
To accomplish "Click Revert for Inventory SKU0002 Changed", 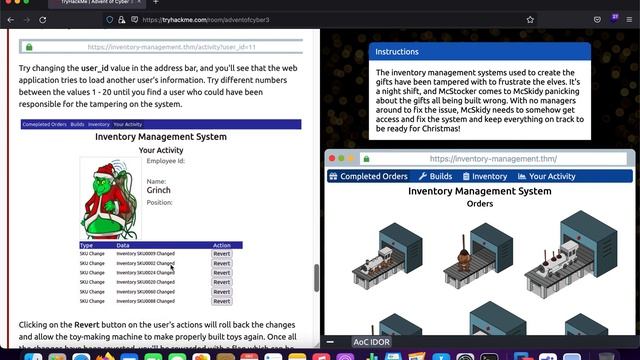I will pyautogui.click(x=222, y=263).
